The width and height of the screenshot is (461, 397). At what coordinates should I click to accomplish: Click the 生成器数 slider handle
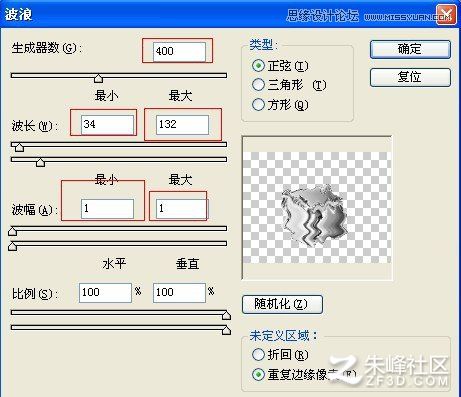point(98,79)
